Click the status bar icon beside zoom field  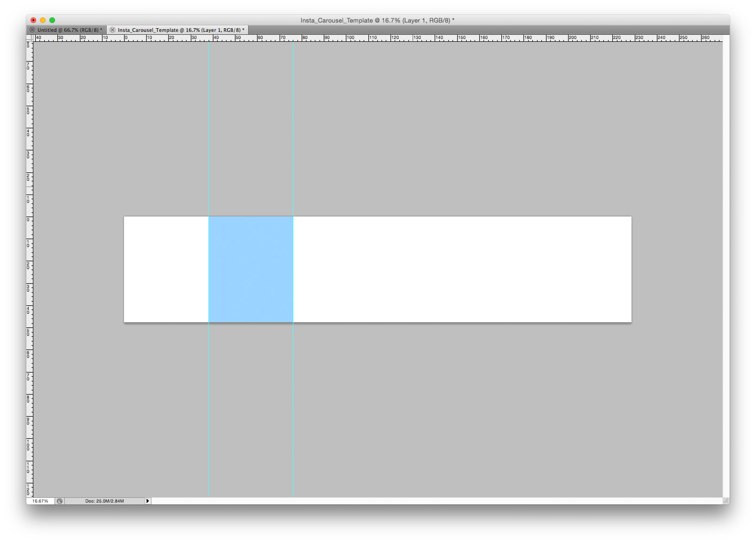coord(60,501)
